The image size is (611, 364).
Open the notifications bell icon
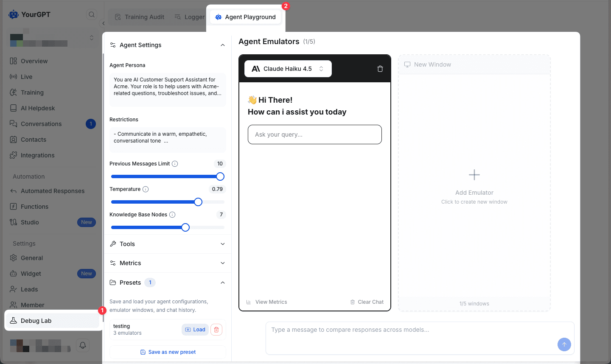(x=83, y=345)
